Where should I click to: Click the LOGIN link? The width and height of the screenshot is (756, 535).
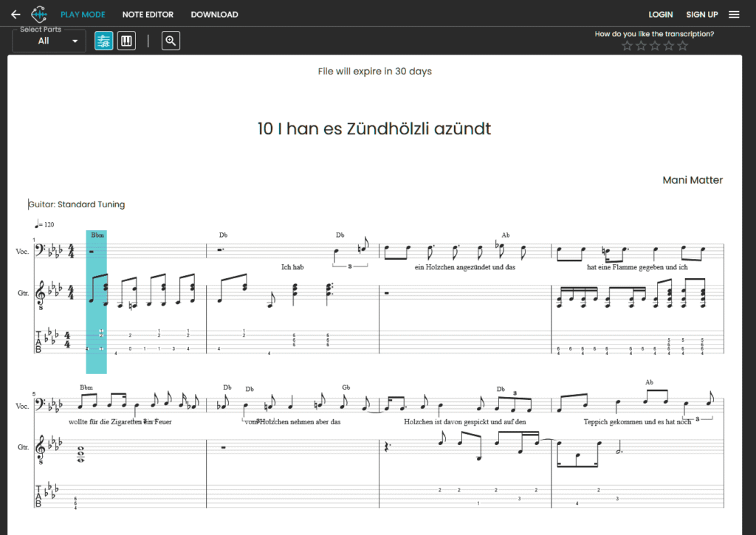660,14
